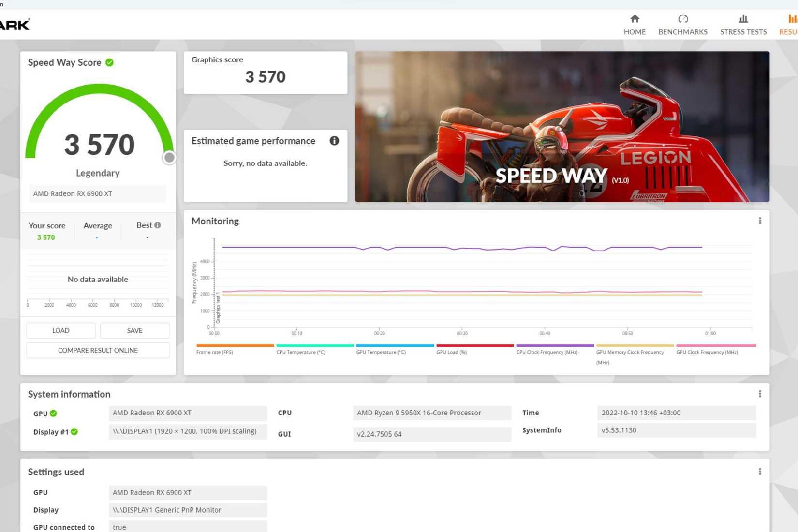Screen dimensions: 798x532
Task: Click the gauge endpoint marker on the score dial
Action: [x=169, y=157]
